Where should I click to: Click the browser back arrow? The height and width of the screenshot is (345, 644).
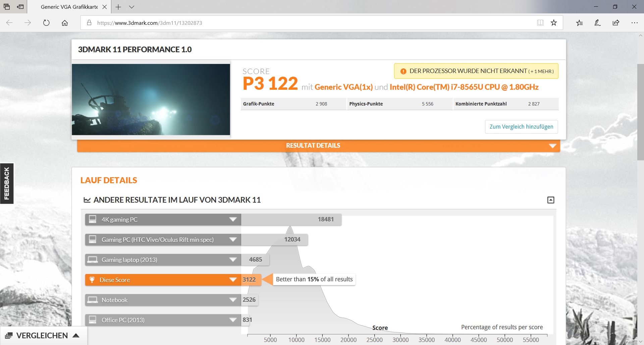(9, 23)
